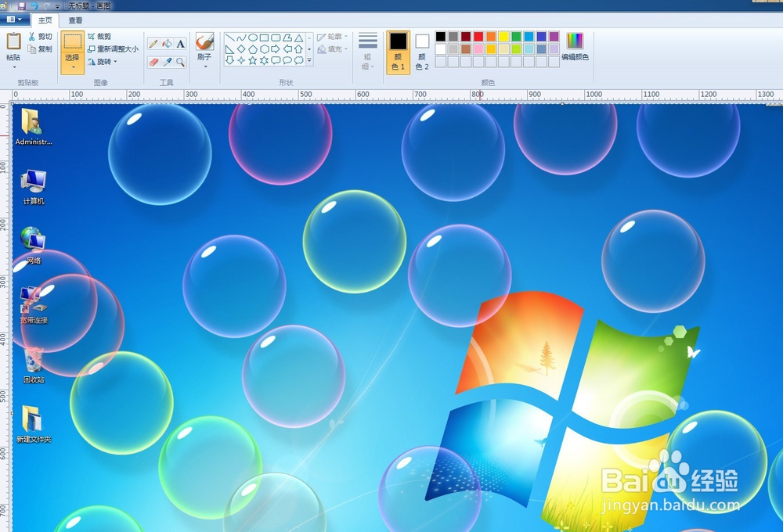
Task: Click Recycle Bin (回收站) icon on canvas
Action: pyautogui.click(x=34, y=365)
